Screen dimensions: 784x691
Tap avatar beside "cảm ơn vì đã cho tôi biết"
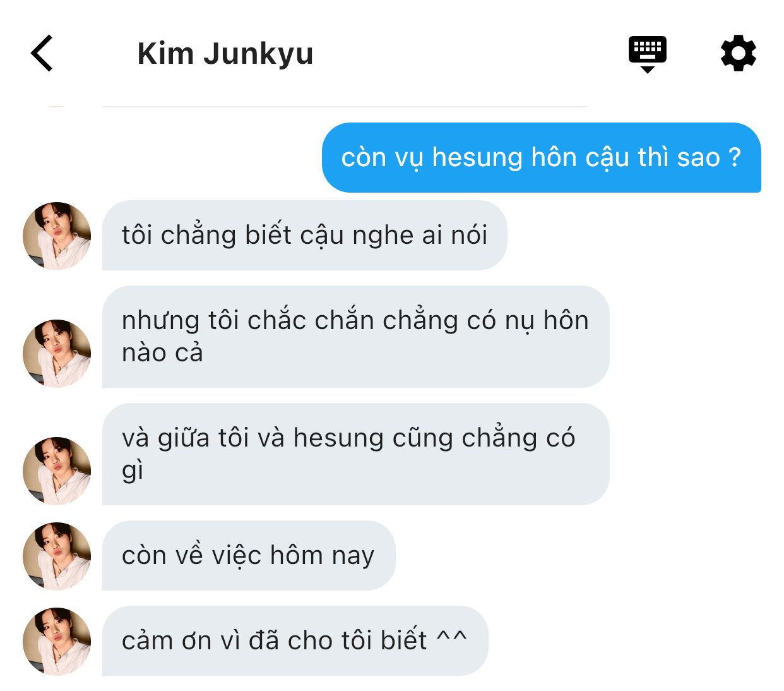pyautogui.click(x=57, y=641)
